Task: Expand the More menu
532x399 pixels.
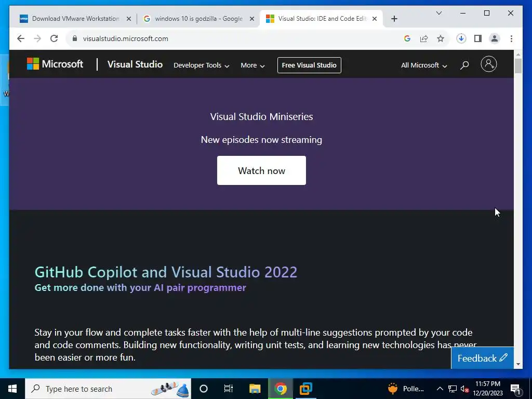Action: point(252,65)
